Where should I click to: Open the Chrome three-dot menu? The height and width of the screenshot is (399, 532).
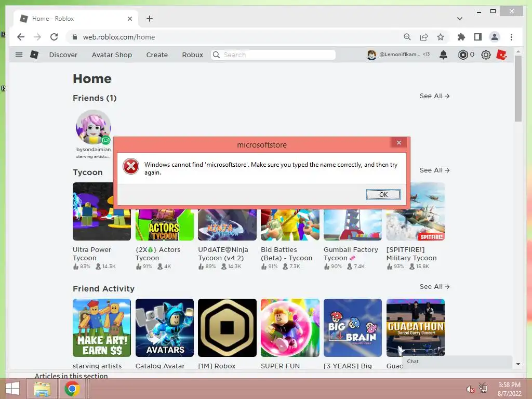point(511,37)
